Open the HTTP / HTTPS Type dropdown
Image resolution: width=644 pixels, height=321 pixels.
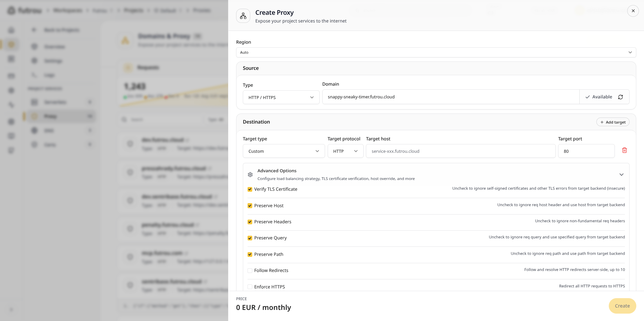tap(281, 97)
